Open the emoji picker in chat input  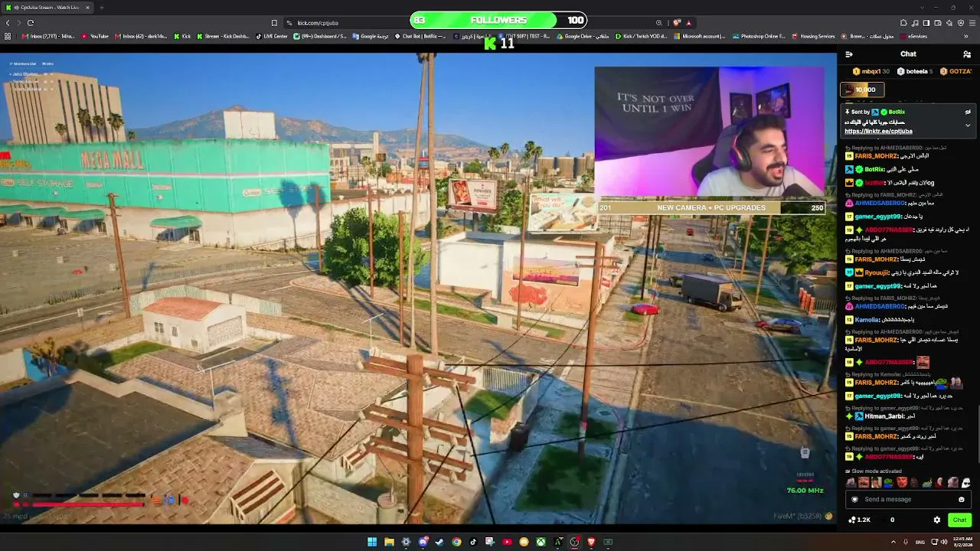(x=962, y=500)
